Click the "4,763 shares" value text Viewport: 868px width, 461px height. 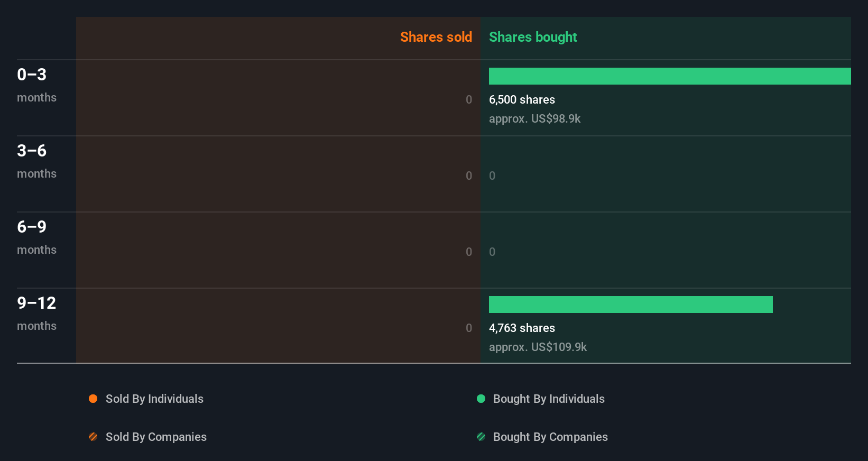tap(522, 328)
